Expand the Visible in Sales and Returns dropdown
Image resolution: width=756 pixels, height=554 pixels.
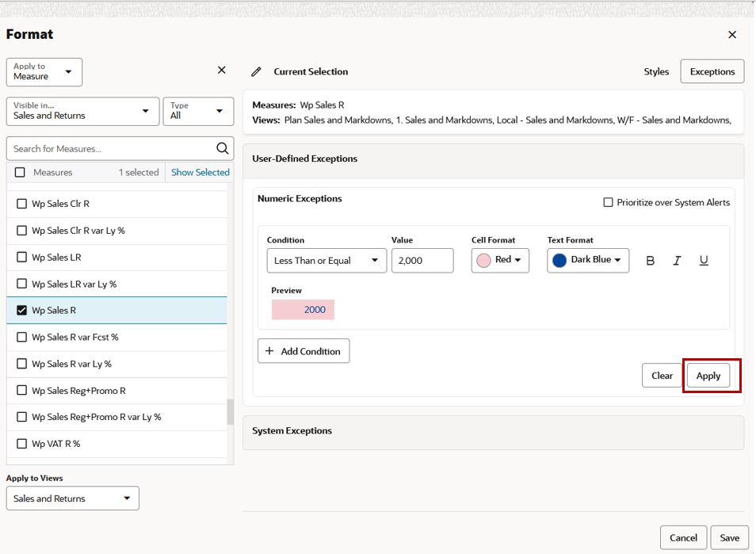(82, 112)
